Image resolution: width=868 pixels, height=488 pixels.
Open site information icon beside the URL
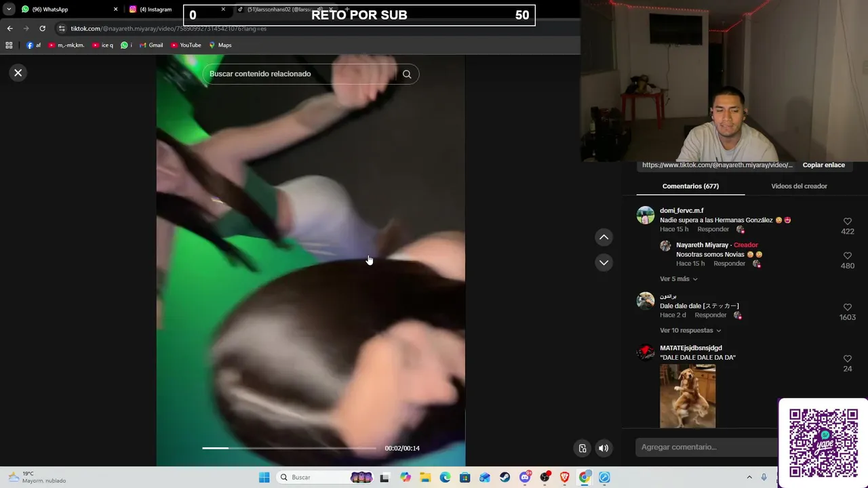tap(62, 28)
